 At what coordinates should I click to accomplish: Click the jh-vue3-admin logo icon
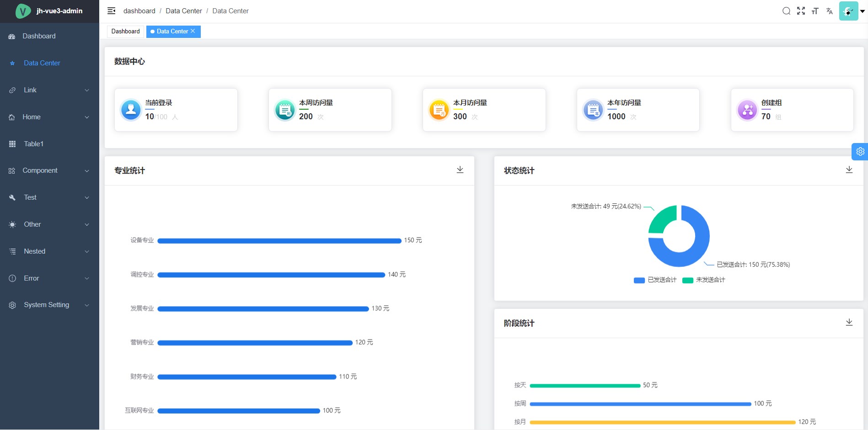click(x=23, y=11)
